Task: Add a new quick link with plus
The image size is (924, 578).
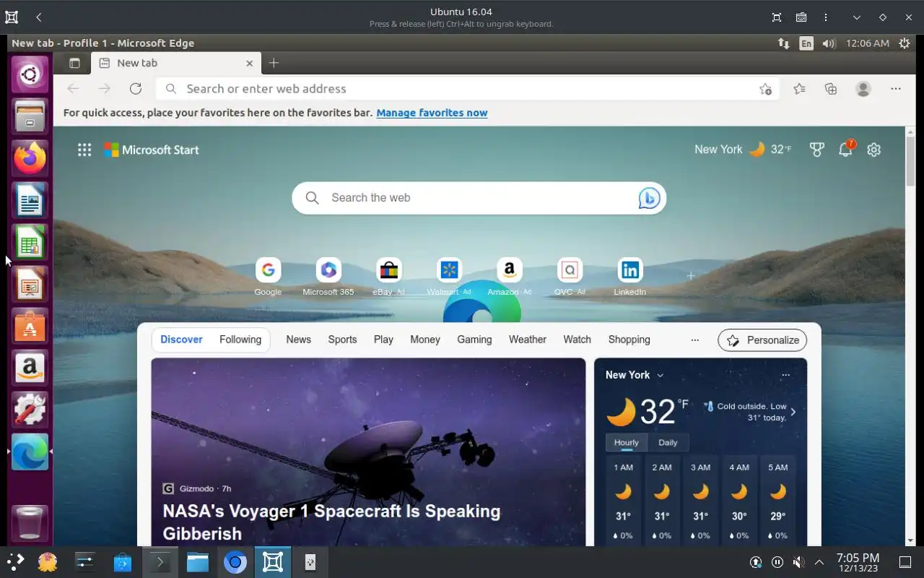Action: (x=691, y=276)
